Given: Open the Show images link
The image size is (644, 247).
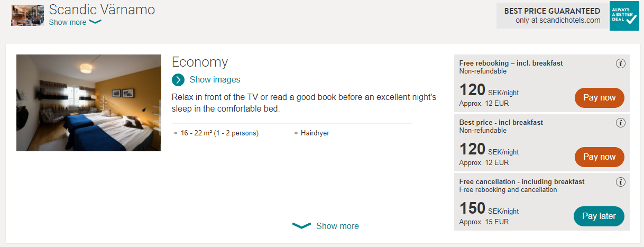Looking at the screenshot, I should coord(215,80).
